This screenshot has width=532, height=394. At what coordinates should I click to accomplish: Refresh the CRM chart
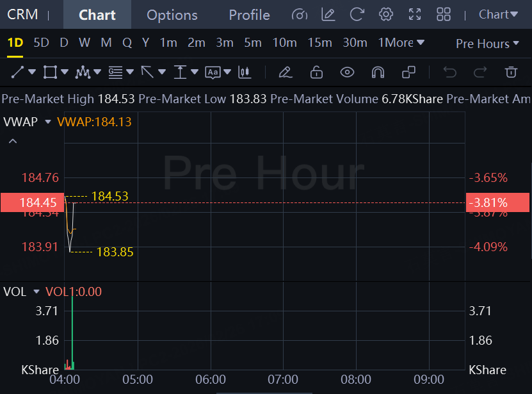[357, 15]
